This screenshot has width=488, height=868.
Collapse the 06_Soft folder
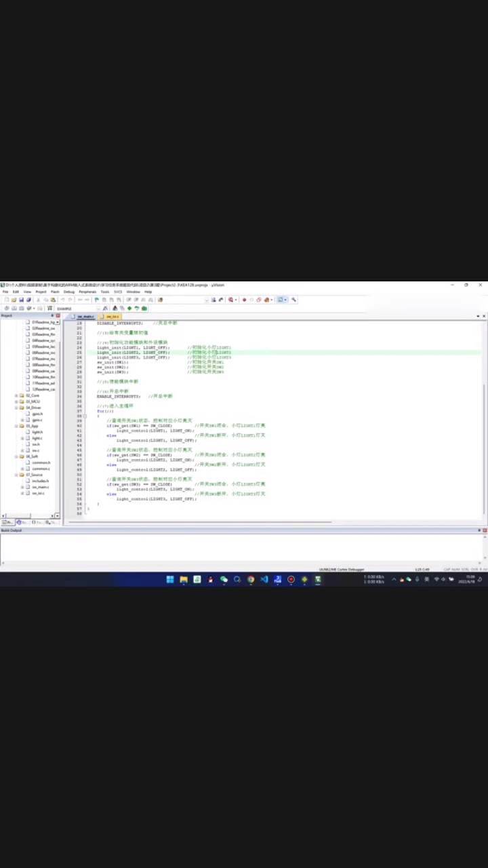[x=16, y=456]
